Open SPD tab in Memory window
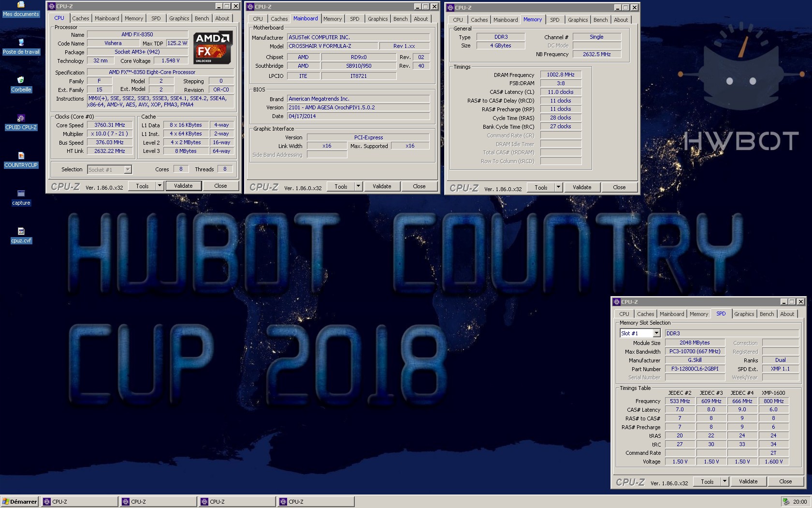 coord(555,20)
